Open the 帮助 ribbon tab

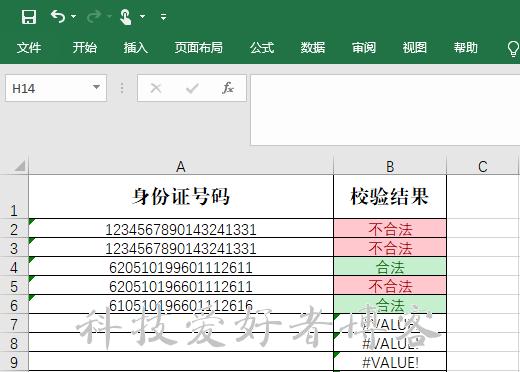pyautogui.click(x=465, y=48)
